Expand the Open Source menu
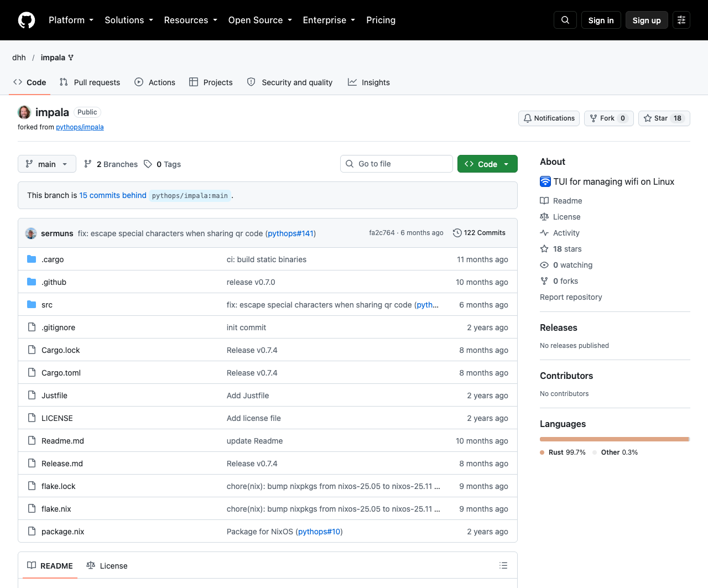The height and width of the screenshot is (588, 708). coord(260,20)
